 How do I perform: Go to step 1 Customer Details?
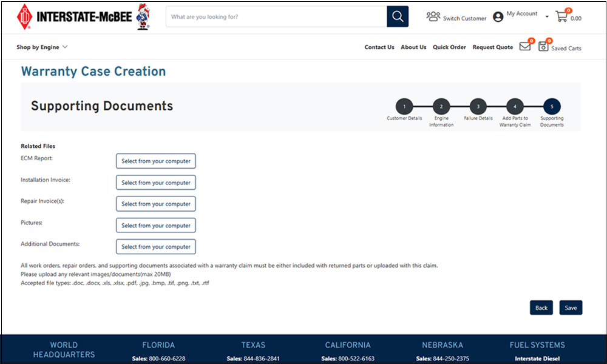[x=404, y=106]
